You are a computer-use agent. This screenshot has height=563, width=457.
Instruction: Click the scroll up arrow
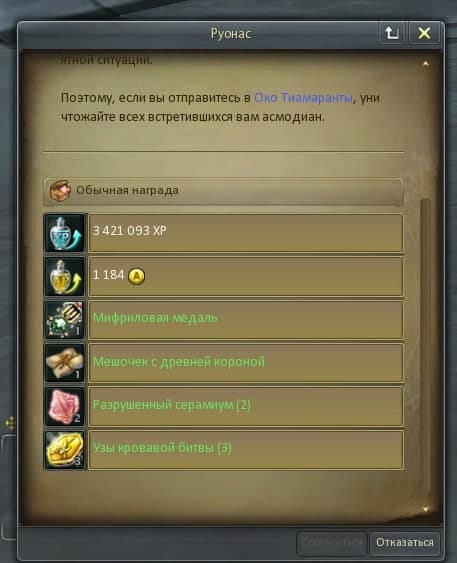[x=426, y=64]
